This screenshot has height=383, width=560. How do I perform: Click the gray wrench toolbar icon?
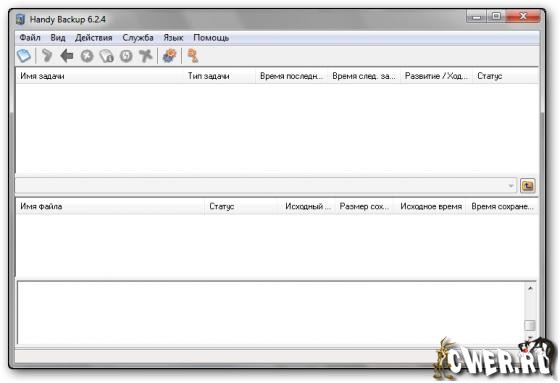(x=47, y=56)
